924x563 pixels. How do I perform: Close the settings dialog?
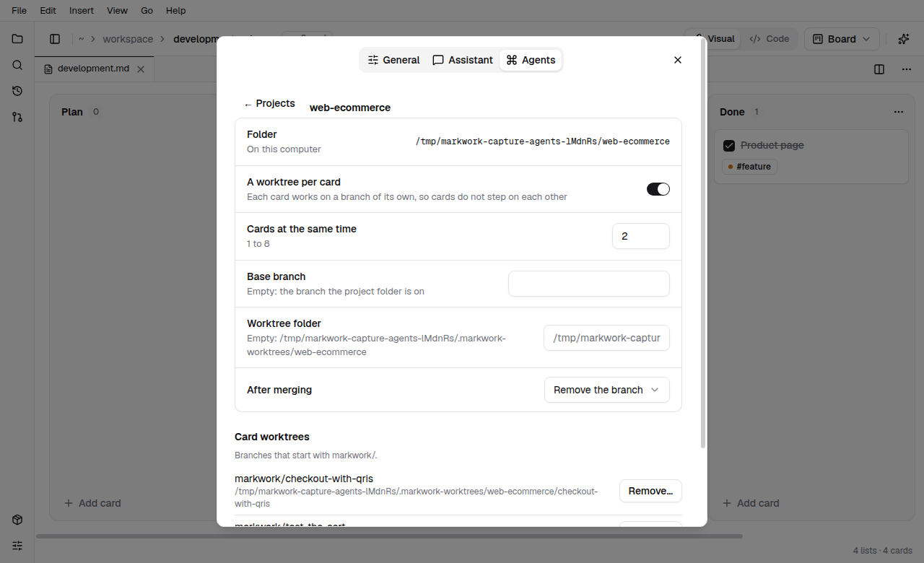click(678, 60)
